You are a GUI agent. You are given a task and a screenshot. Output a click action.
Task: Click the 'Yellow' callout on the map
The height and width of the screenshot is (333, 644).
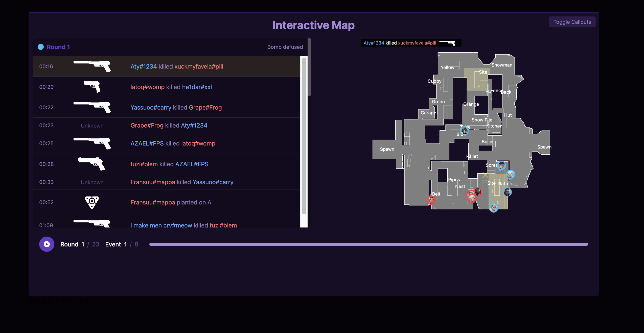pos(447,67)
